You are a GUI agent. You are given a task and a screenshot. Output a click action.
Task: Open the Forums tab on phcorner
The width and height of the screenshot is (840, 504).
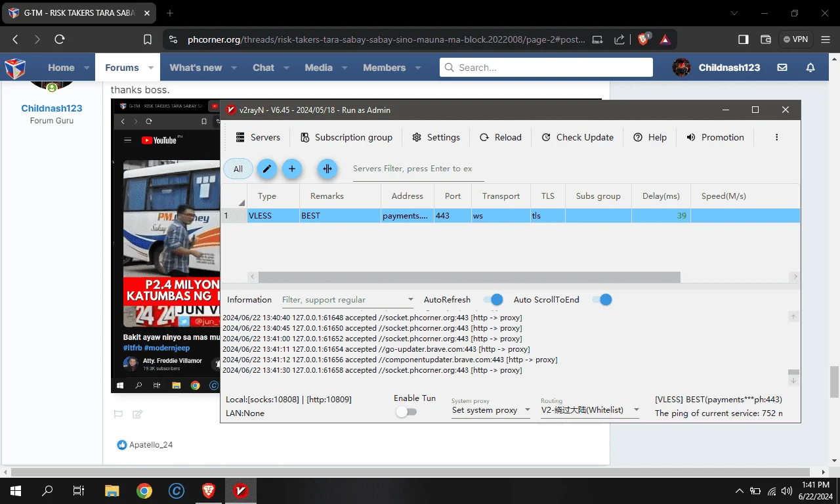tap(122, 68)
